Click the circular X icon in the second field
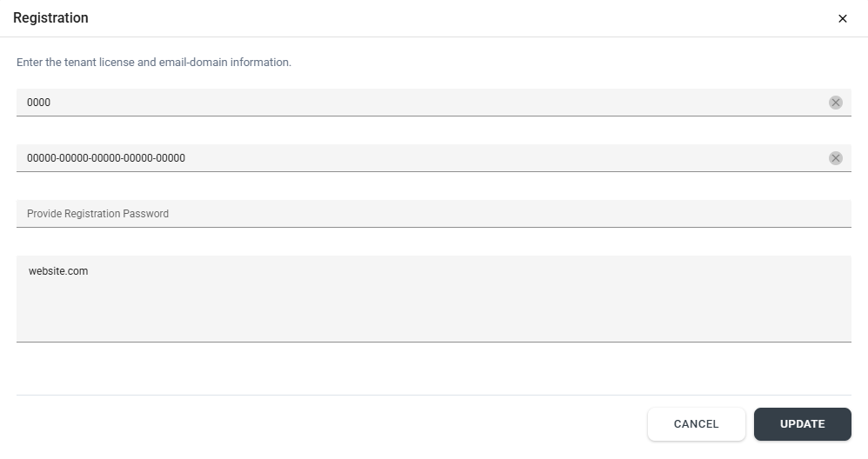 (835, 158)
